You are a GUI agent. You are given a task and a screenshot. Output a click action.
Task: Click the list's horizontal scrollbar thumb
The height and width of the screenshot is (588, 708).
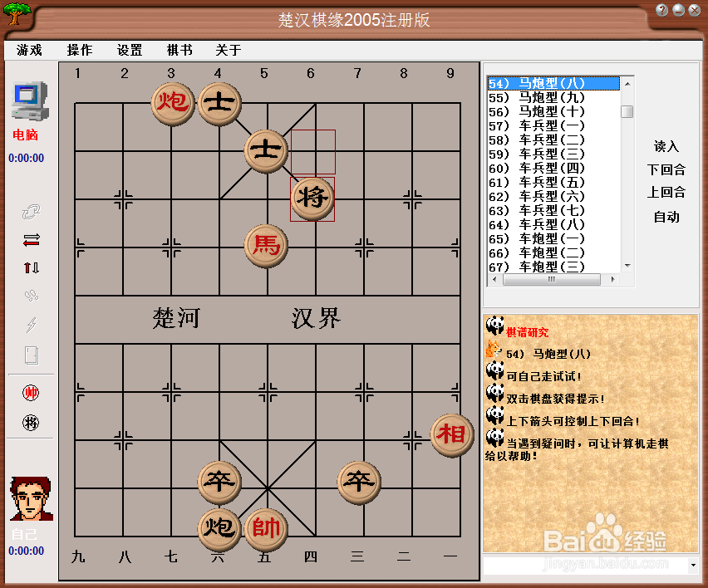tap(551, 279)
